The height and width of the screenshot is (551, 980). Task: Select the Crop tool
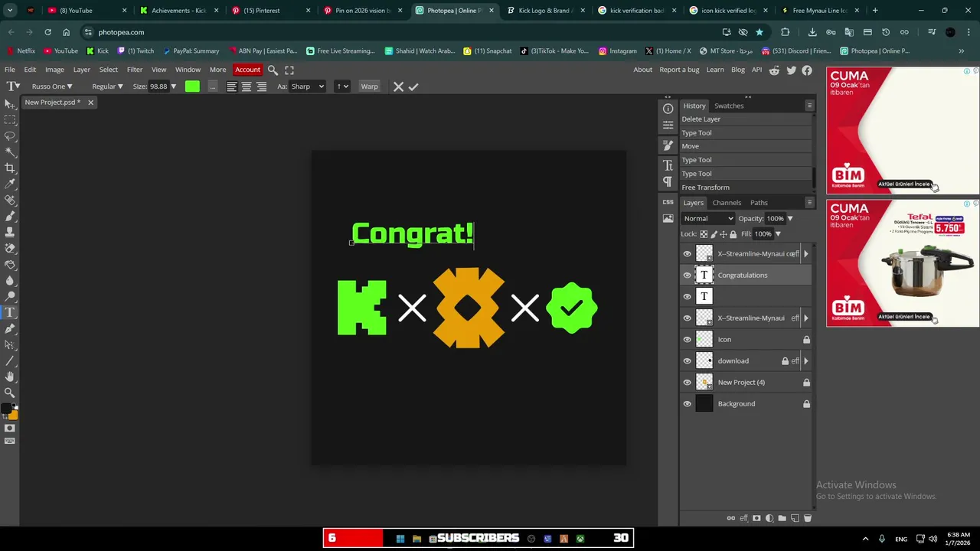point(10,168)
